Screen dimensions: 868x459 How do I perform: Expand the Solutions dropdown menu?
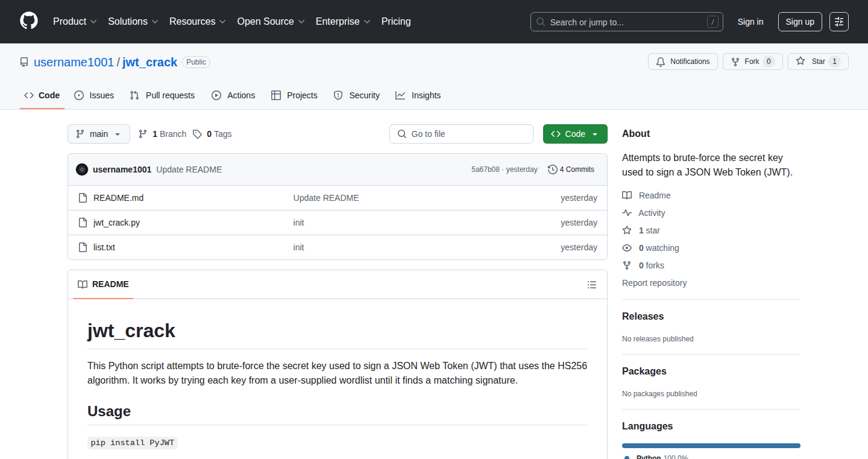(x=133, y=22)
